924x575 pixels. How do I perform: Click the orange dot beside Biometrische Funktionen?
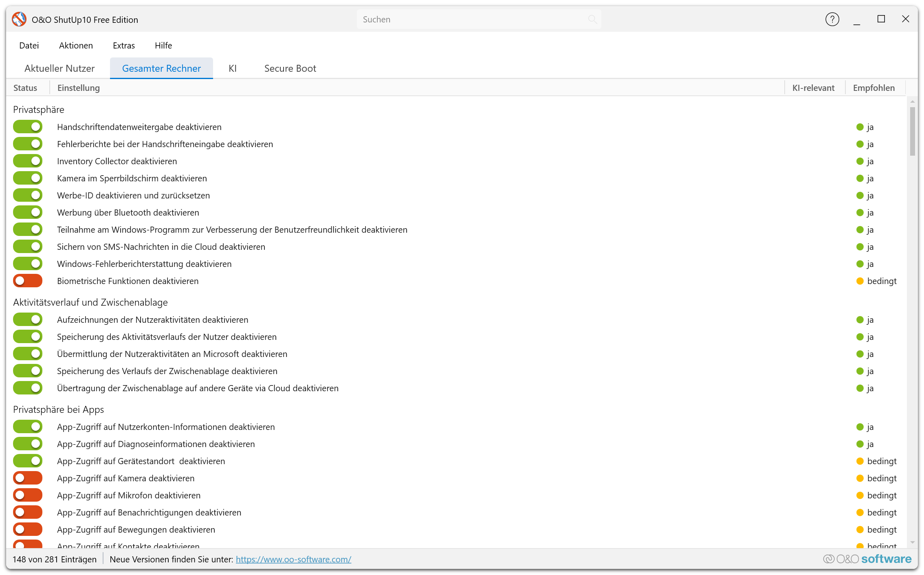click(860, 281)
